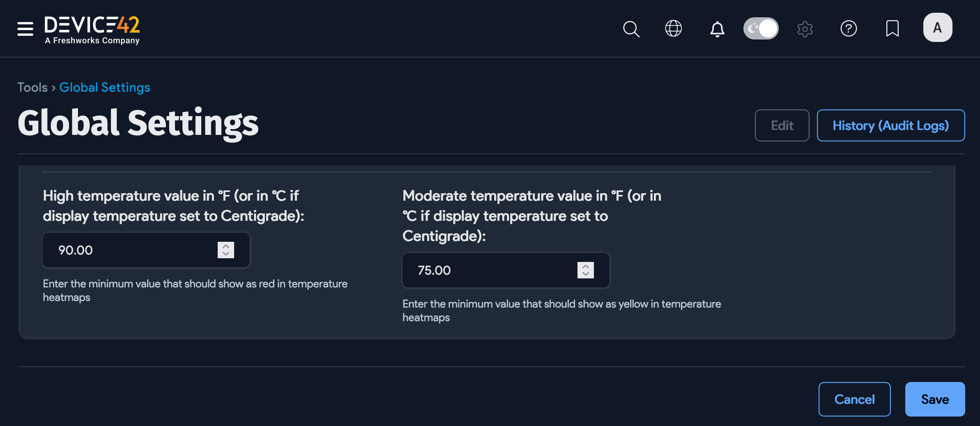Select the Tools breadcrumb link
This screenshot has height=426, width=980.
click(32, 87)
